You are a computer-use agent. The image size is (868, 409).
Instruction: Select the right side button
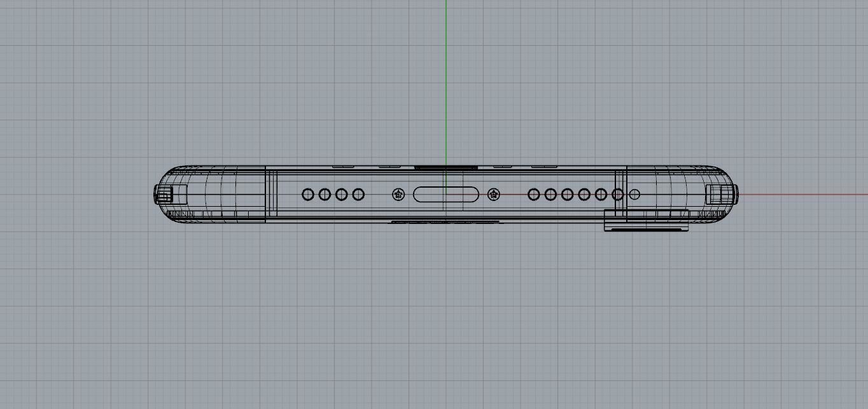(x=722, y=195)
